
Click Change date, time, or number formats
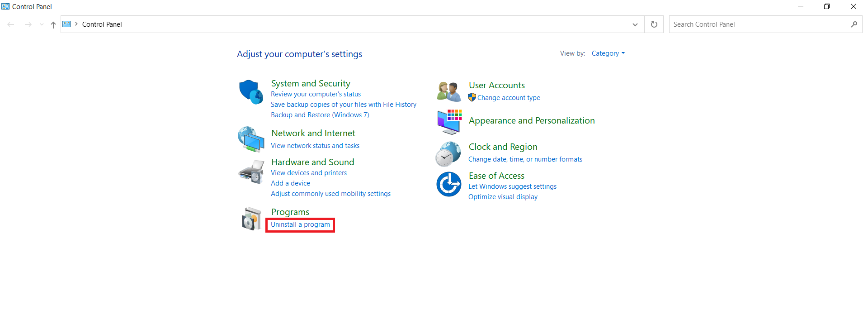525,159
